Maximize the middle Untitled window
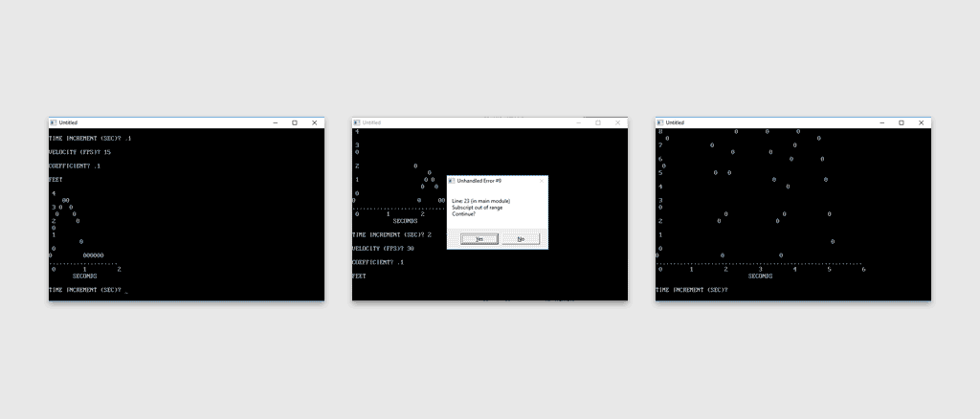The height and width of the screenshot is (419, 980). click(x=598, y=122)
